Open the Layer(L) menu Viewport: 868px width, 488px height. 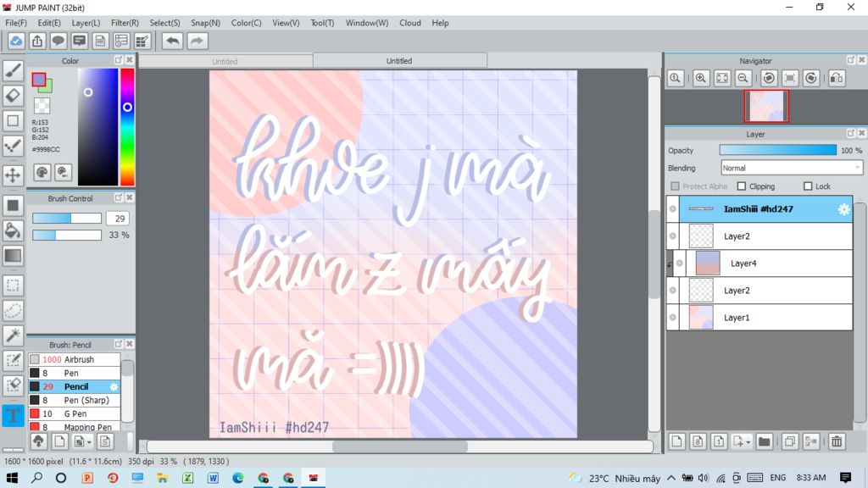coord(86,23)
